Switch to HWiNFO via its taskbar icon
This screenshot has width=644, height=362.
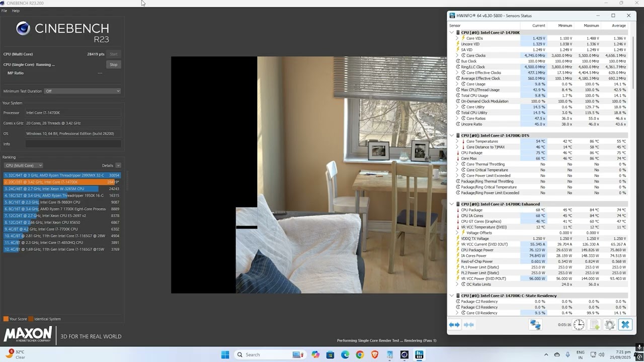(x=419, y=354)
